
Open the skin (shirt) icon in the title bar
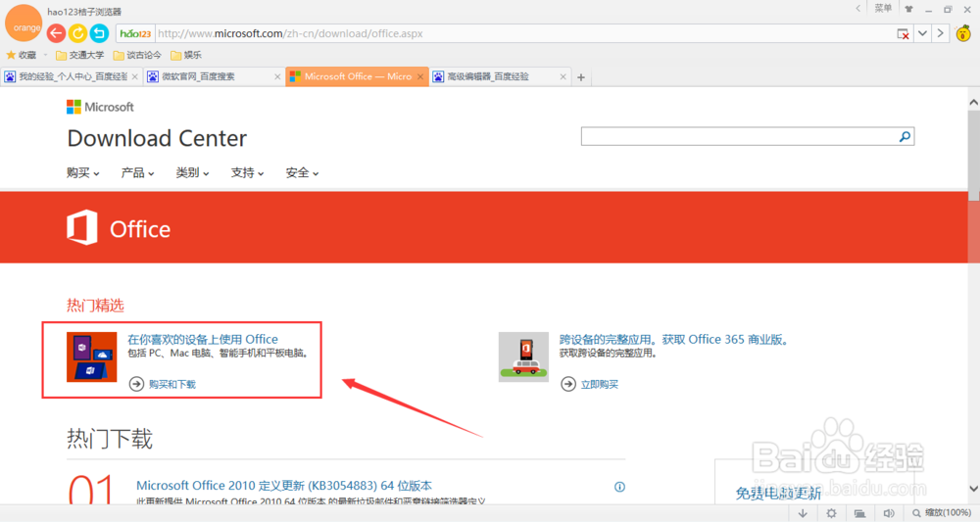pyautogui.click(x=908, y=9)
